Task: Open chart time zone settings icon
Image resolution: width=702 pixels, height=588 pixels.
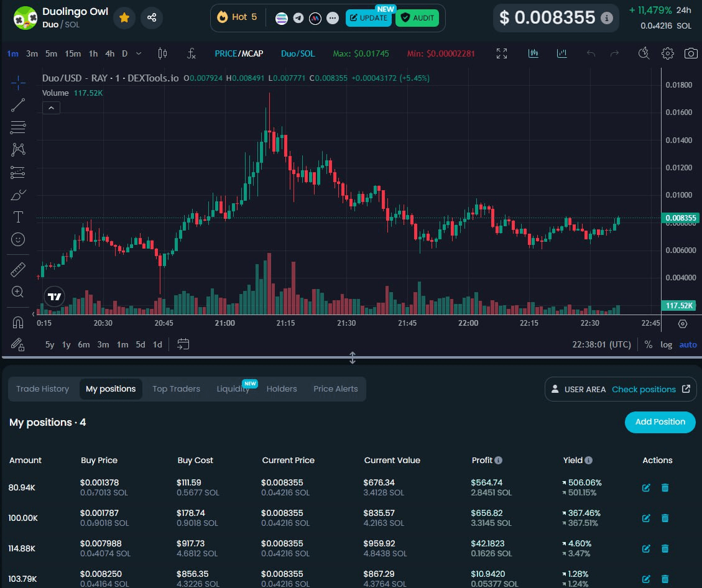Action: pos(683,324)
